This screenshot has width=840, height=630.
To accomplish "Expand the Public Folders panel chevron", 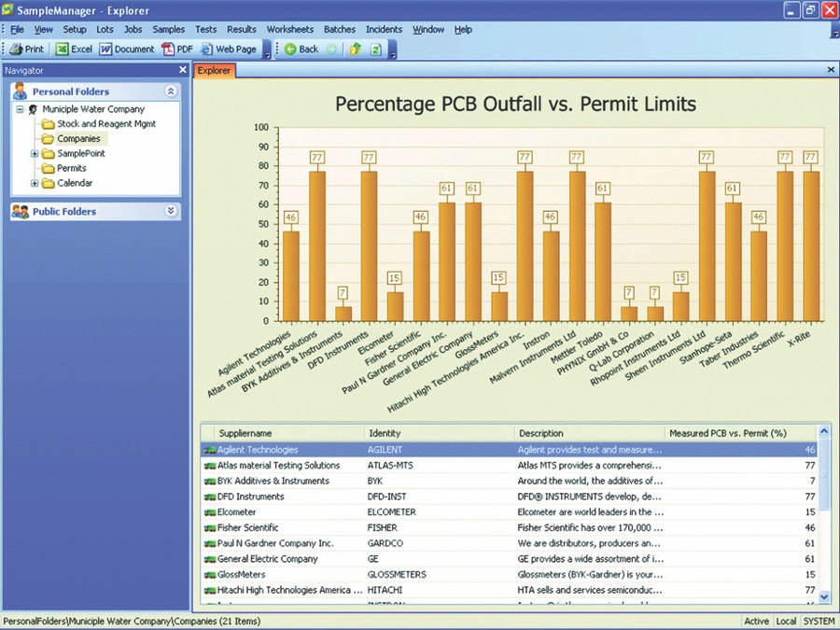I will [x=170, y=211].
